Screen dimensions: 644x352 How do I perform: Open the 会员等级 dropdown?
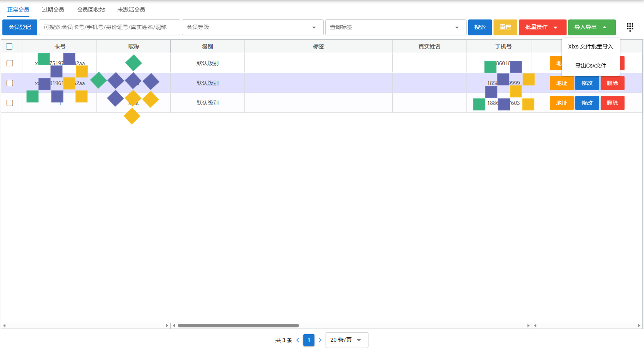tap(253, 27)
